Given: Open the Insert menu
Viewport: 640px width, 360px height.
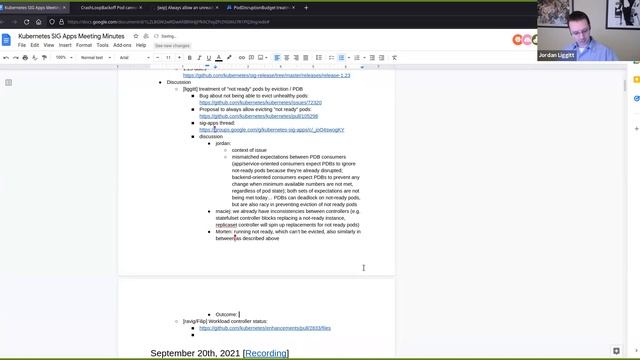Looking at the screenshot, I should point(65,45).
